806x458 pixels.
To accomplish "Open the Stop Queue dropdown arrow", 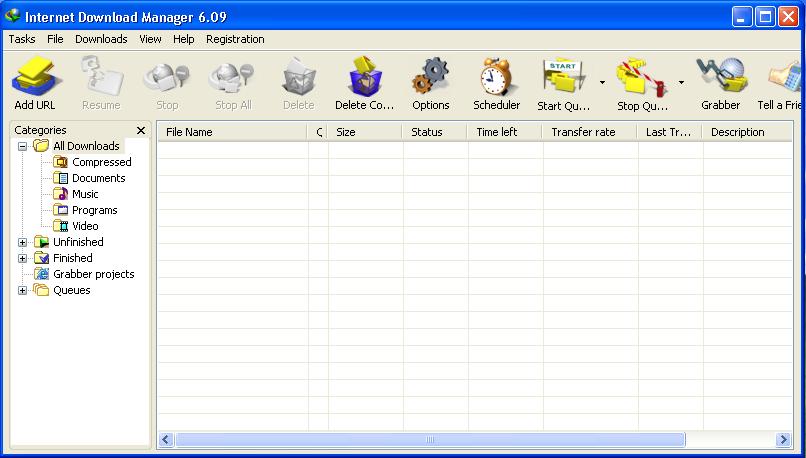I will [x=682, y=82].
